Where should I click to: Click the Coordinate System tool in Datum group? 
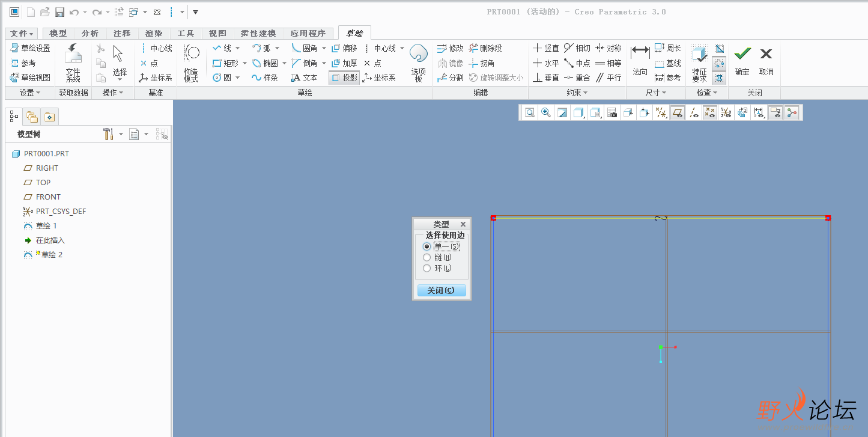click(156, 78)
